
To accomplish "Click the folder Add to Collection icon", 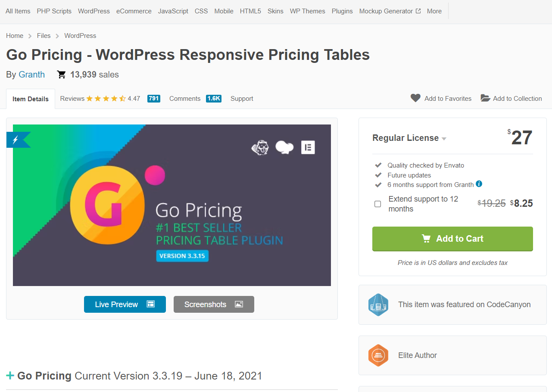I will pos(485,98).
